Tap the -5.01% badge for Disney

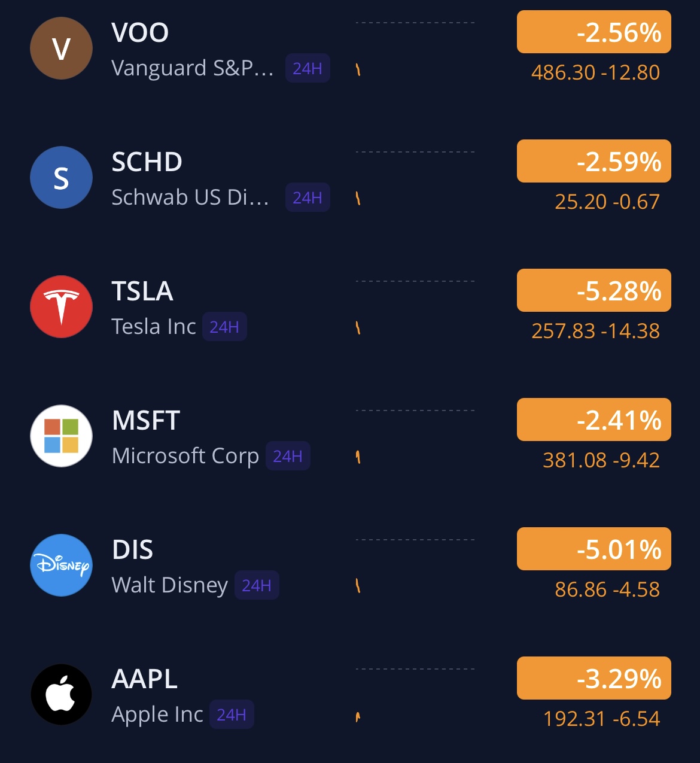(x=594, y=549)
